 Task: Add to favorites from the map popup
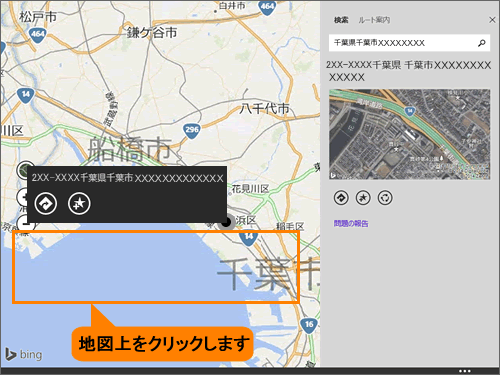point(79,203)
